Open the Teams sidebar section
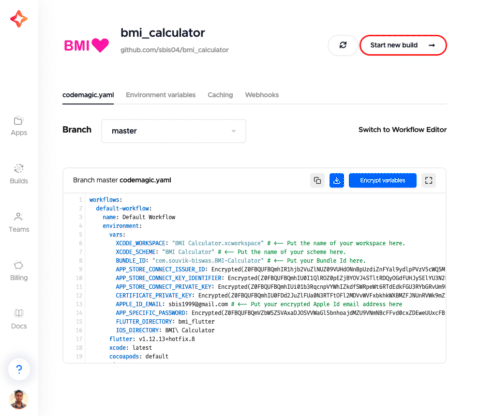Viewport: 480px width, 416px height. coord(19,223)
